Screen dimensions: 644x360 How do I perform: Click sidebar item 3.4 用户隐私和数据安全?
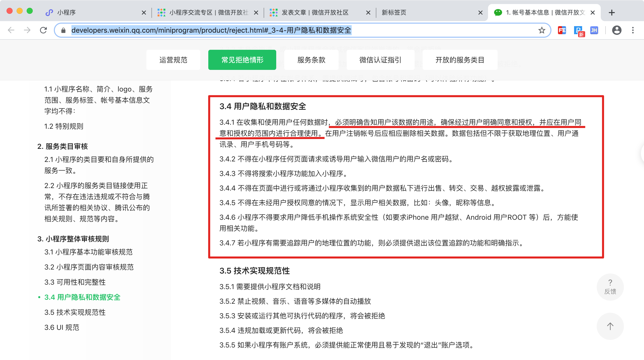pos(83,298)
